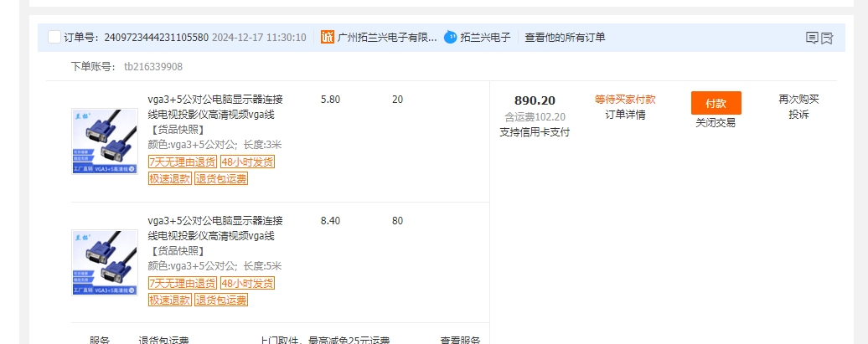
Task: Click the order memo note icon
Action: tap(811, 38)
